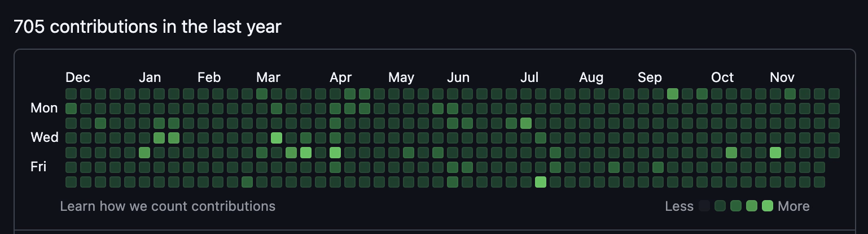The image size is (868, 234).
Task: Click the 'Mon' weekday label
Action: click(x=44, y=108)
